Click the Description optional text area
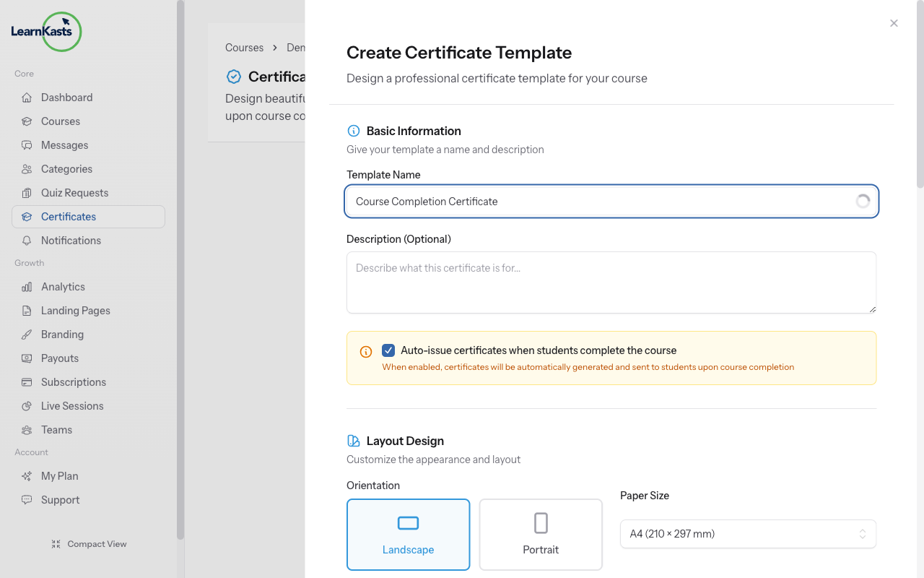The height and width of the screenshot is (578, 924). pyautogui.click(x=611, y=282)
